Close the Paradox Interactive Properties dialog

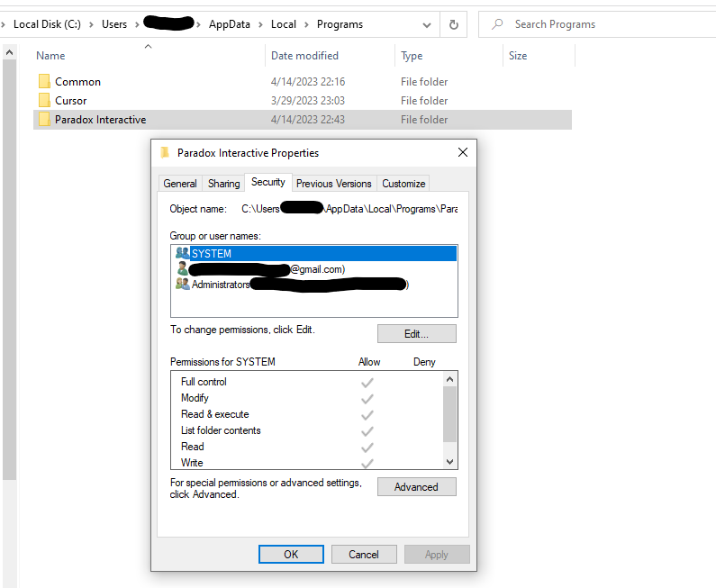[463, 152]
